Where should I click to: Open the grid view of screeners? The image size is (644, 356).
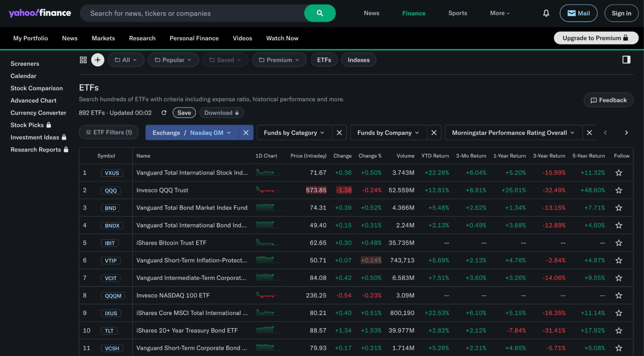pos(83,60)
